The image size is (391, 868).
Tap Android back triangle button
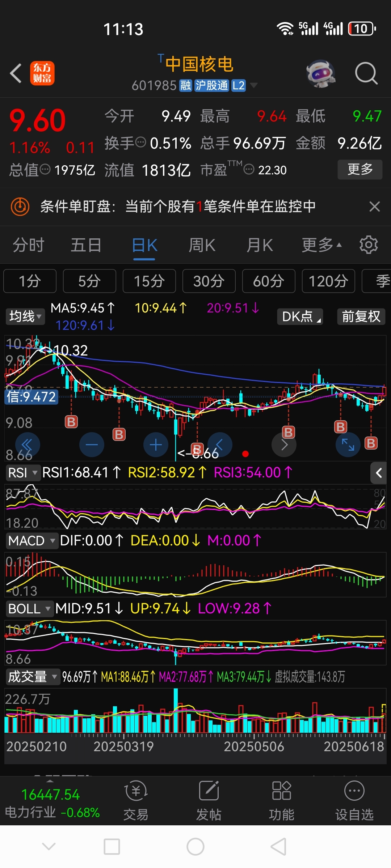[x=279, y=847]
